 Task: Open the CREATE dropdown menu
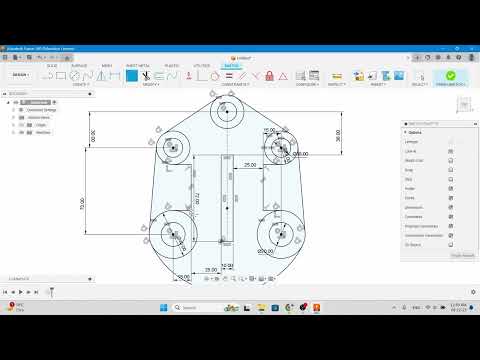pyautogui.click(x=81, y=85)
